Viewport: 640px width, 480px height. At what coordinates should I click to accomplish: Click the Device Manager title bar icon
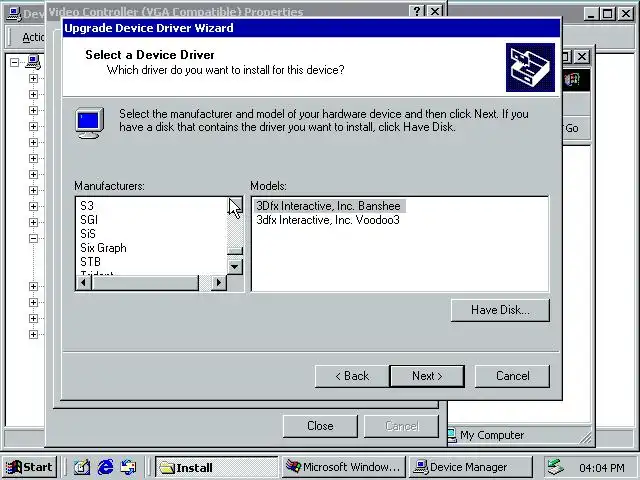[14, 14]
